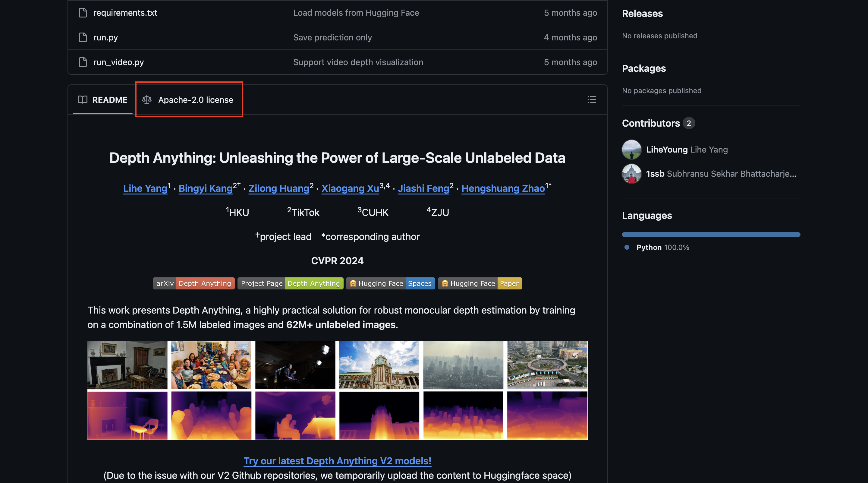The height and width of the screenshot is (483, 868).
Task: Click the license scale icon
Action: pyautogui.click(x=146, y=99)
